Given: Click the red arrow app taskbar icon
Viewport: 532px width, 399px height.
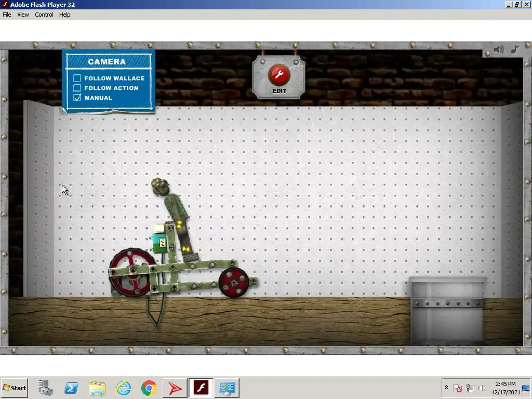Looking at the screenshot, I should pos(175,388).
